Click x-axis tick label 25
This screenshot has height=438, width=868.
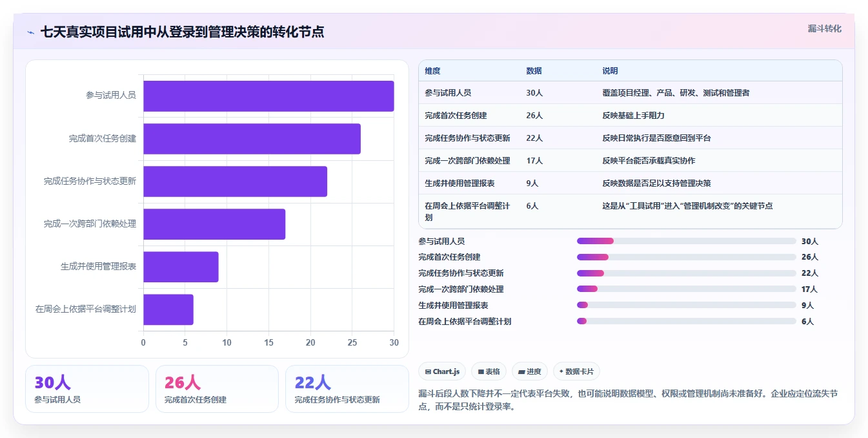click(x=352, y=342)
